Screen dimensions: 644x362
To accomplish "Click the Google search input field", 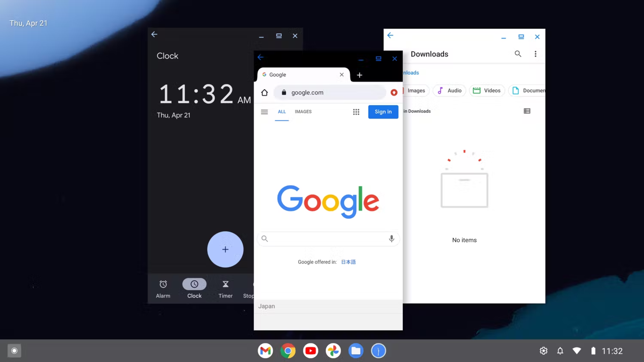I will (328, 238).
